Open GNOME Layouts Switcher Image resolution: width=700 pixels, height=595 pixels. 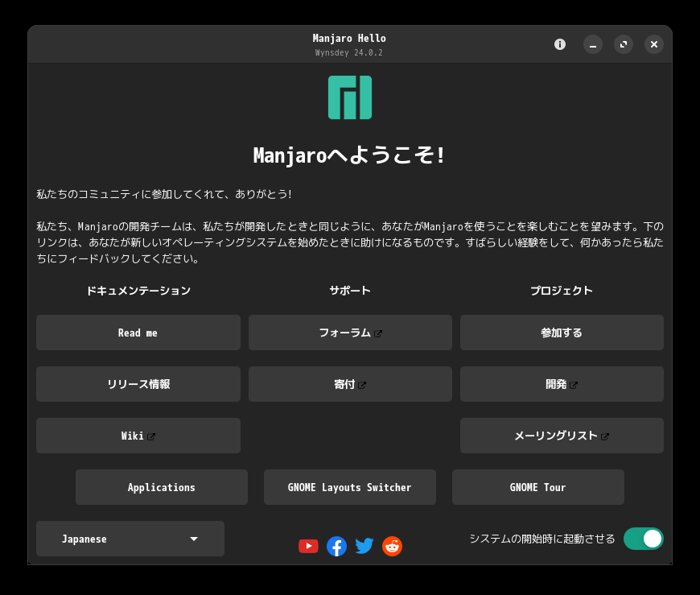click(350, 487)
